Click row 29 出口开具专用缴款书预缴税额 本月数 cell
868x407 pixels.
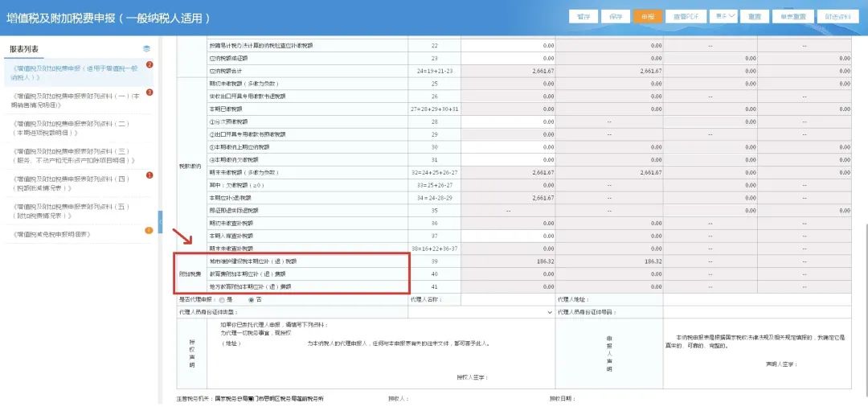coord(508,134)
